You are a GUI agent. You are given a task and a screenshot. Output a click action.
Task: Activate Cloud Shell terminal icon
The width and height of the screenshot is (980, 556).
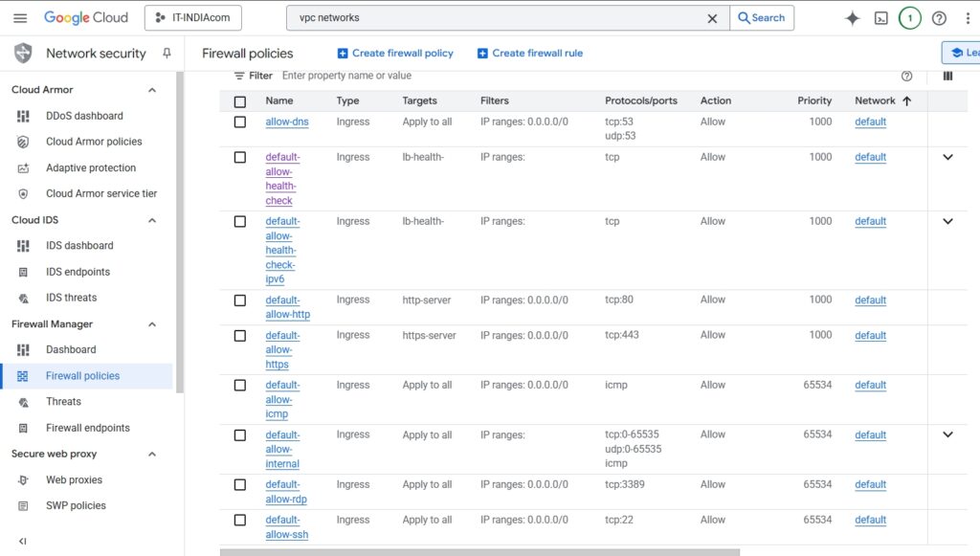coord(880,18)
